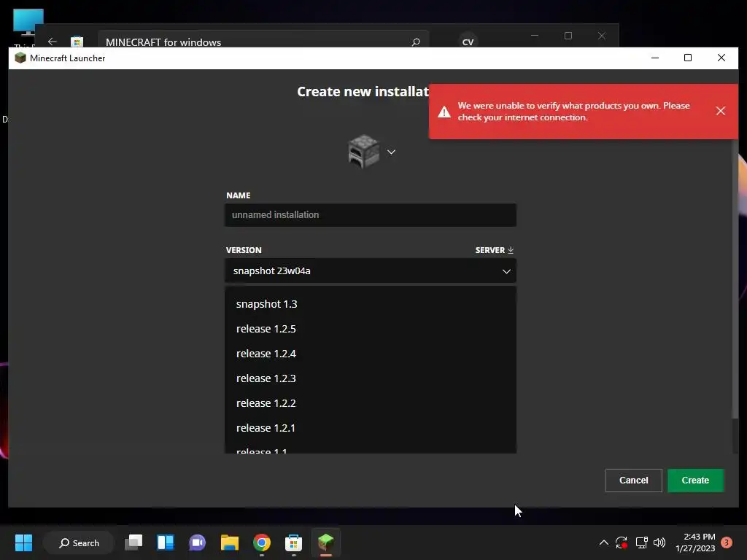Screen dimensions: 747x560
Task: Select release 1.2.1 version entry
Action: pyautogui.click(x=370, y=427)
